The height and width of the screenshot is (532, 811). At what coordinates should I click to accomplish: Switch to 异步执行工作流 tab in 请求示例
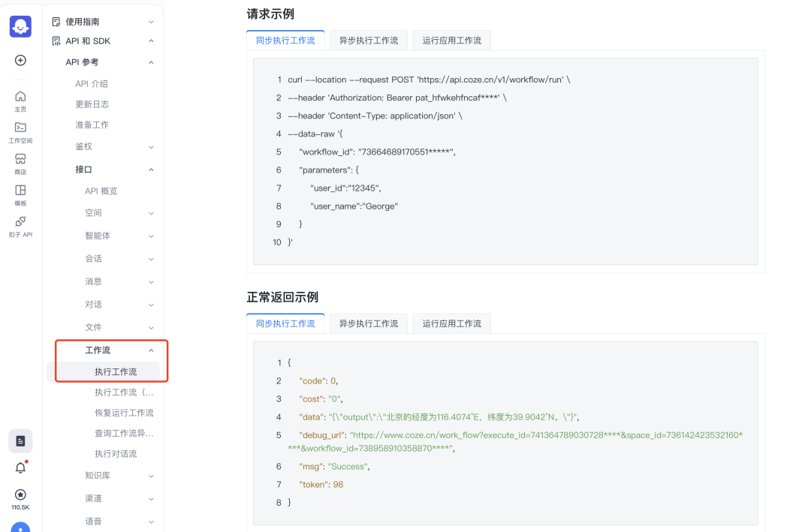(368, 41)
